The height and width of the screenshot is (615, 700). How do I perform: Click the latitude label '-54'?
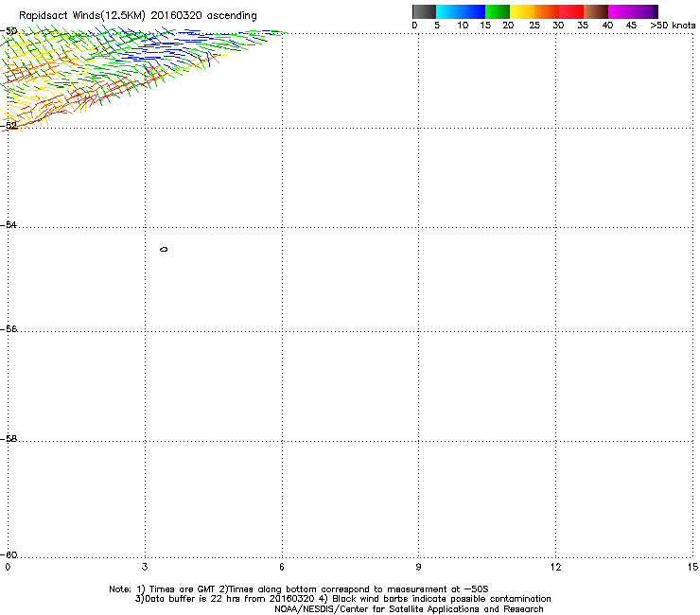tap(9, 225)
